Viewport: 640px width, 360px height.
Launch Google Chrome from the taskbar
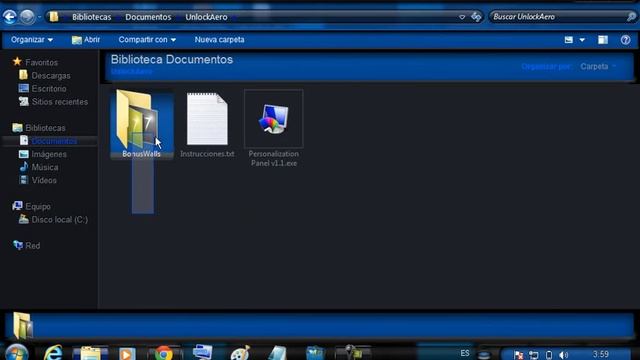pos(164,353)
